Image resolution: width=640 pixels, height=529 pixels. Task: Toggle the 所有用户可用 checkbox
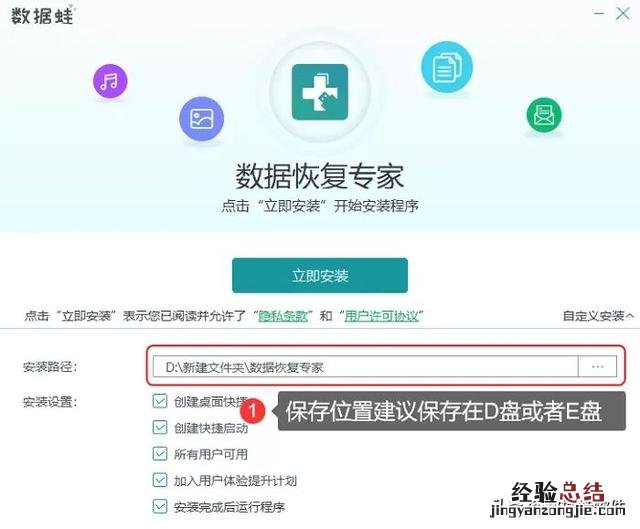160,453
